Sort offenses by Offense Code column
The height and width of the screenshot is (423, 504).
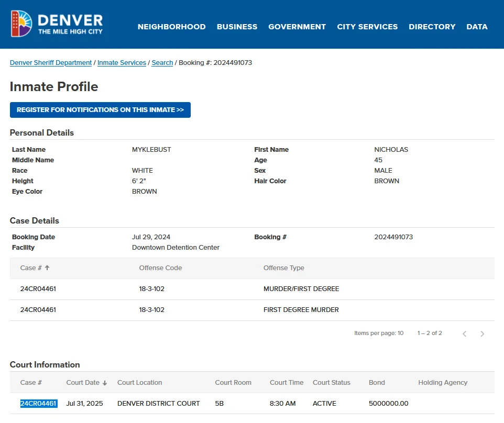pyautogui.click(x=160, y=268)
